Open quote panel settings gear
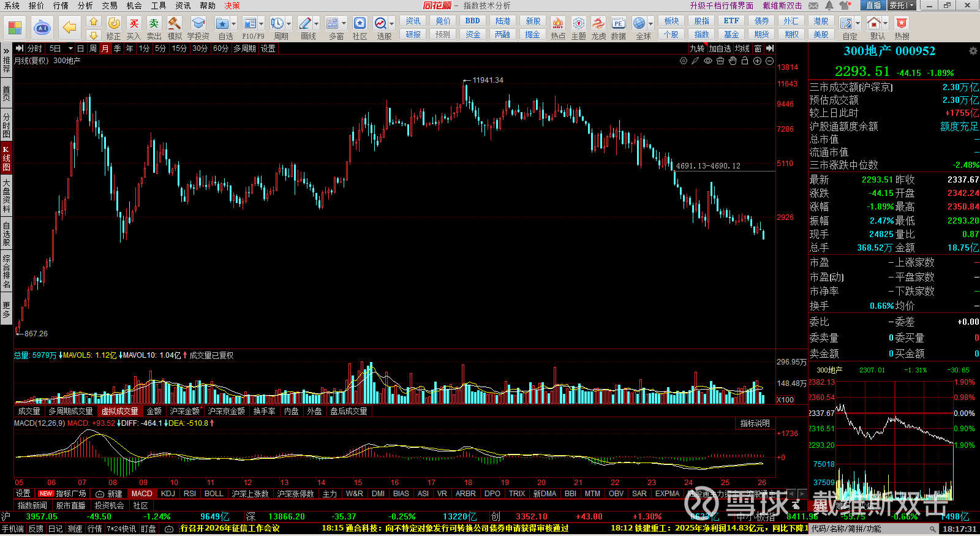The image size is (980, 536). coord(973,51)
